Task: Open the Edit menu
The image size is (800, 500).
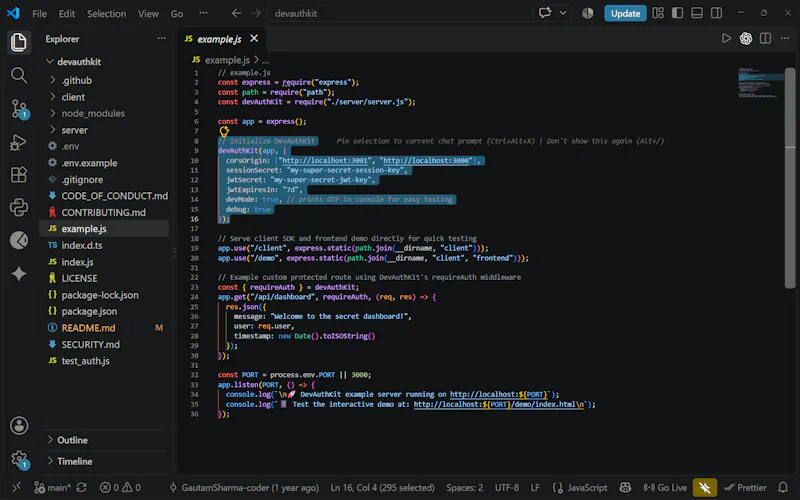Action: click(x=67, y=14)
